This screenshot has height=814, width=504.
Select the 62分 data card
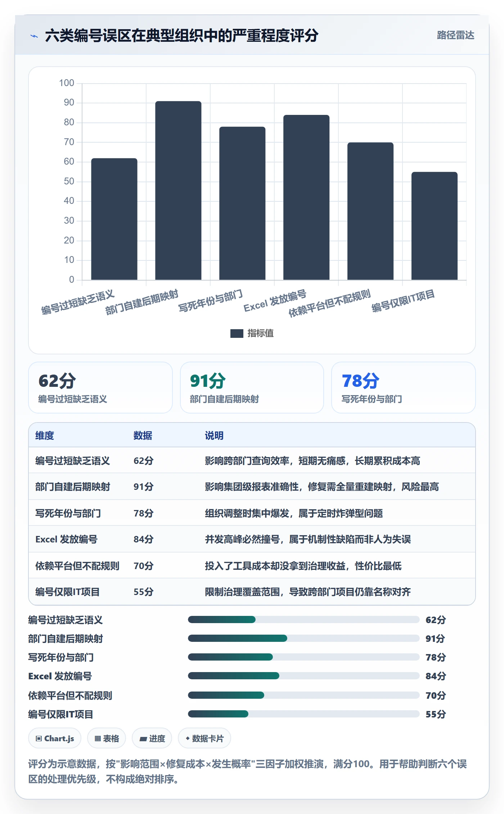click(x=100, y=388)
